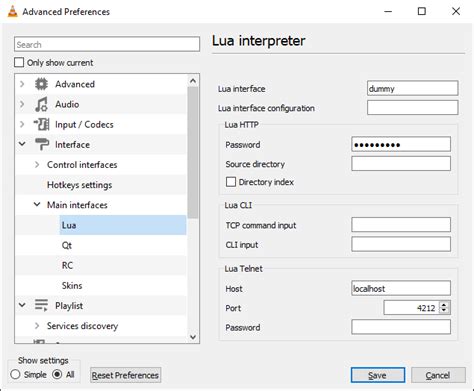Click the Audio music note icon

tap(41, 104)
